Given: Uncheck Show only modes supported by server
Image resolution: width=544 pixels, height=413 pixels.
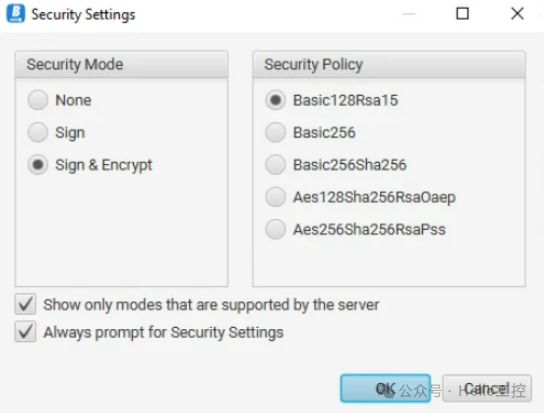Looking at the screenshot, I should [x=25, y=304].
